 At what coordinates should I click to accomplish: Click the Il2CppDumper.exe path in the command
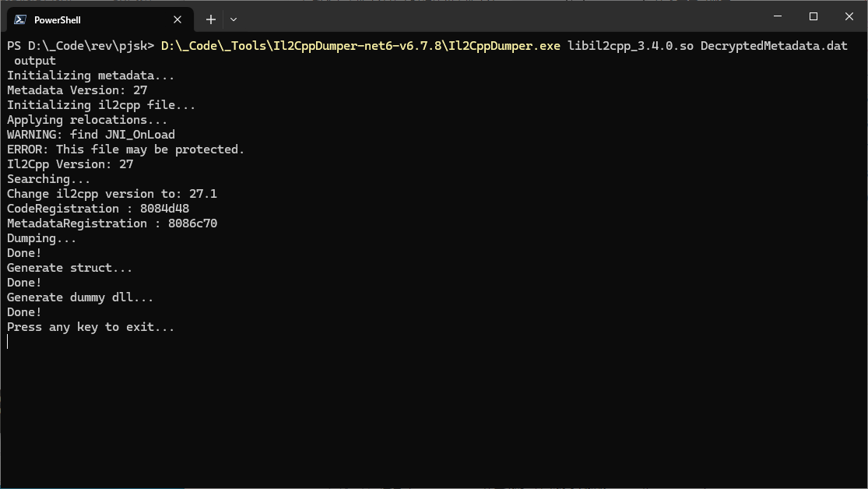[360, 46]
